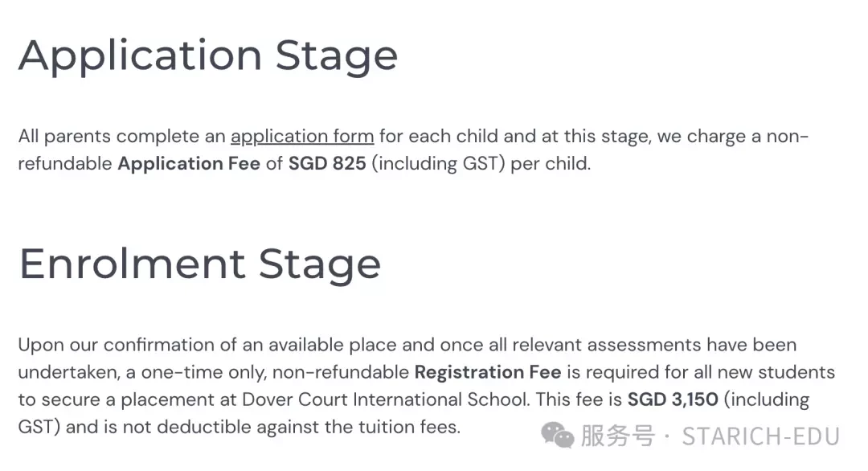Click the 服务号 label in watermark
The image size is (868, 471).
click(x=618, y=436)
